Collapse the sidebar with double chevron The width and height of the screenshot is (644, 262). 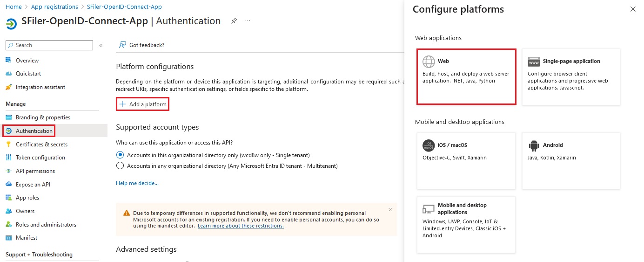[x=101, y=45]
